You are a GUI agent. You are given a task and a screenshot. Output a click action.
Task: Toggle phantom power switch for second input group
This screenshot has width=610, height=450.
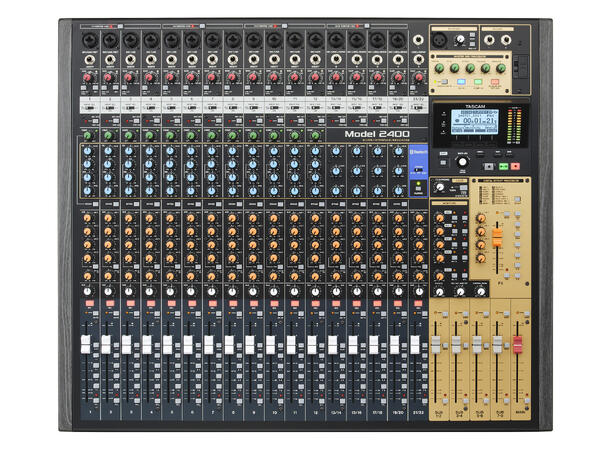[202, 26]
